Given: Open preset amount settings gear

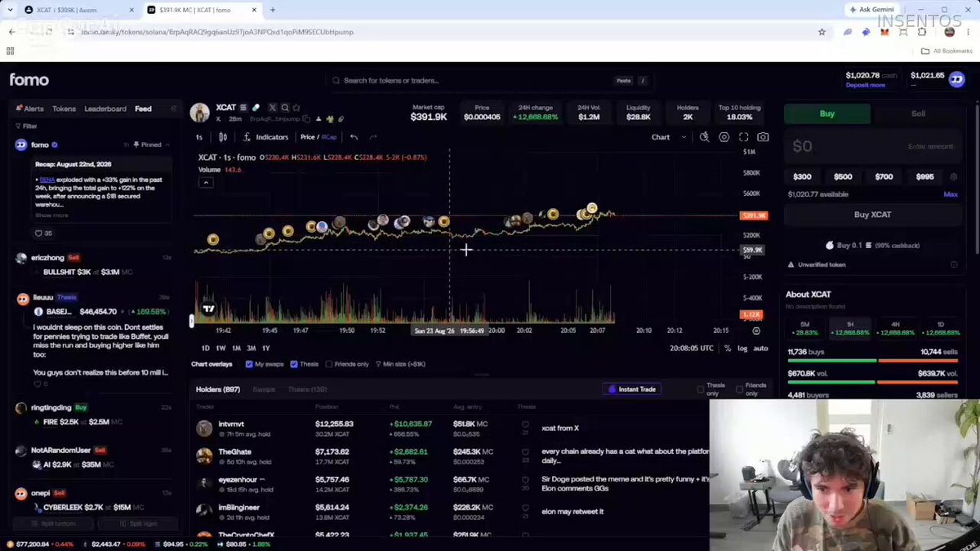Looking at the screenshot, I should click(954, 176).
